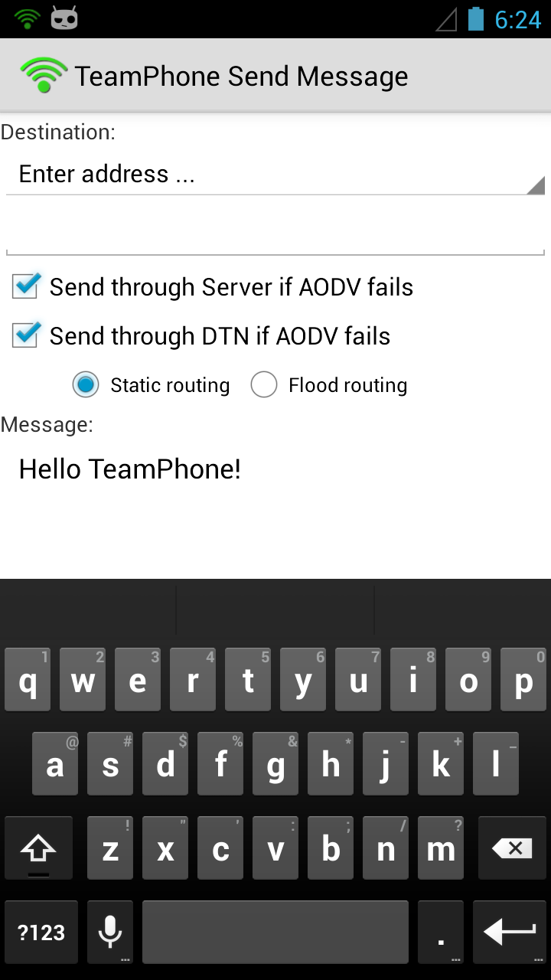Select the Static routing radio option
551x980 pixels.
[151, 385]
